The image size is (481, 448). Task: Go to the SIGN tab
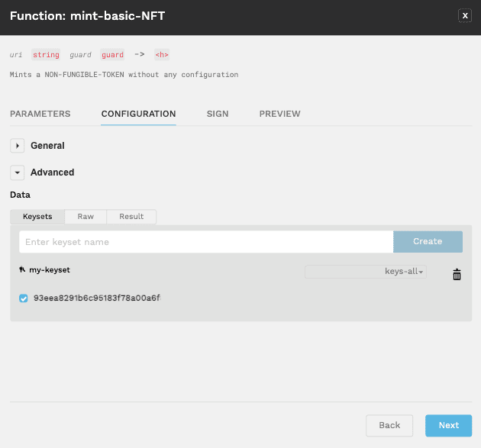click(x=217, y=114)
